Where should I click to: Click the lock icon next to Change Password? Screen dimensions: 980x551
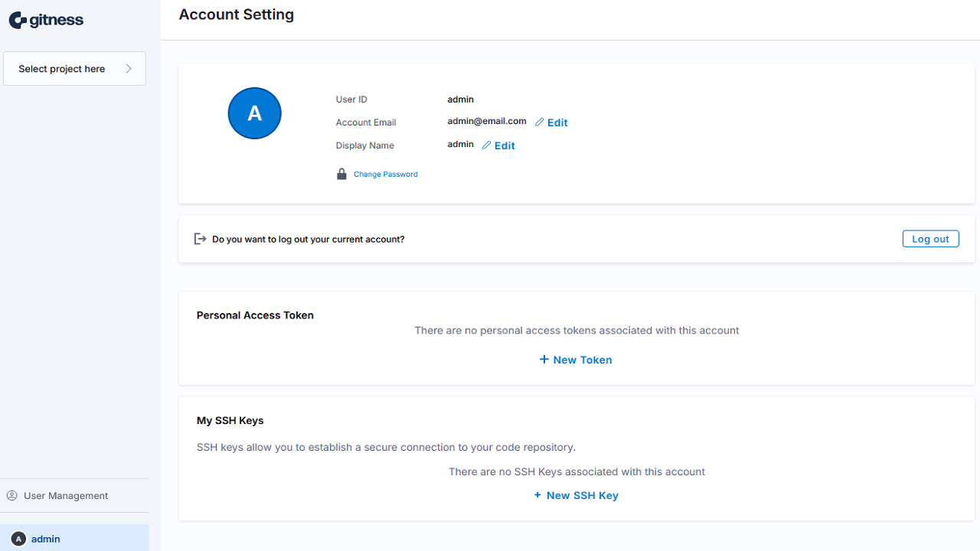(341, 174)
